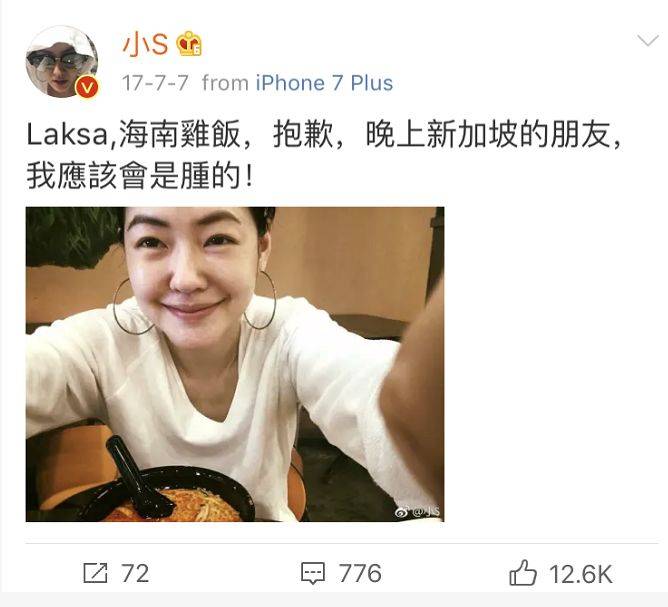Click the like count 12.6K
Image resolution: width=668 pixels, height=607 pixels.
[581, 574]
